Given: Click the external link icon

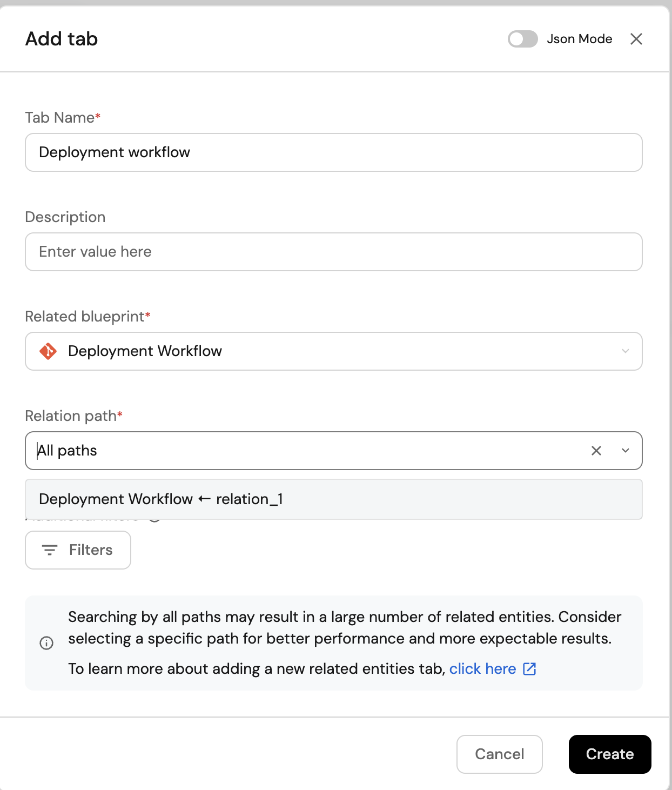Looking at the screenshot, I should [x=529, y=669].
